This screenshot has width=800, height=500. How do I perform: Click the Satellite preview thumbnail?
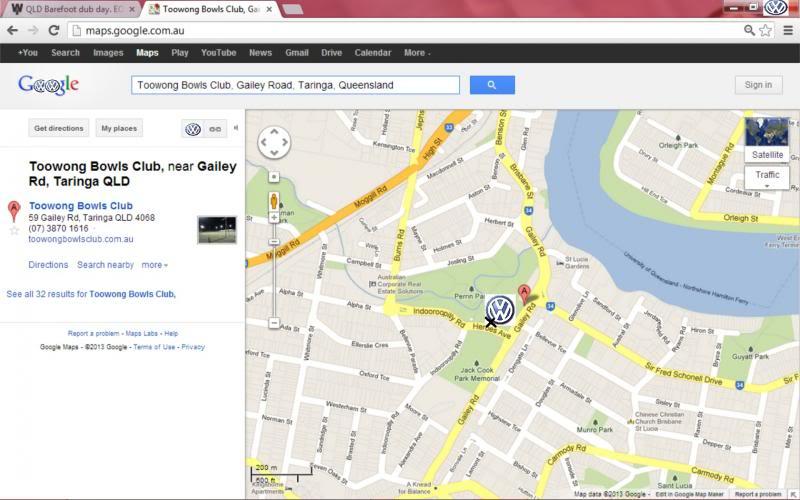click(767, 133)
